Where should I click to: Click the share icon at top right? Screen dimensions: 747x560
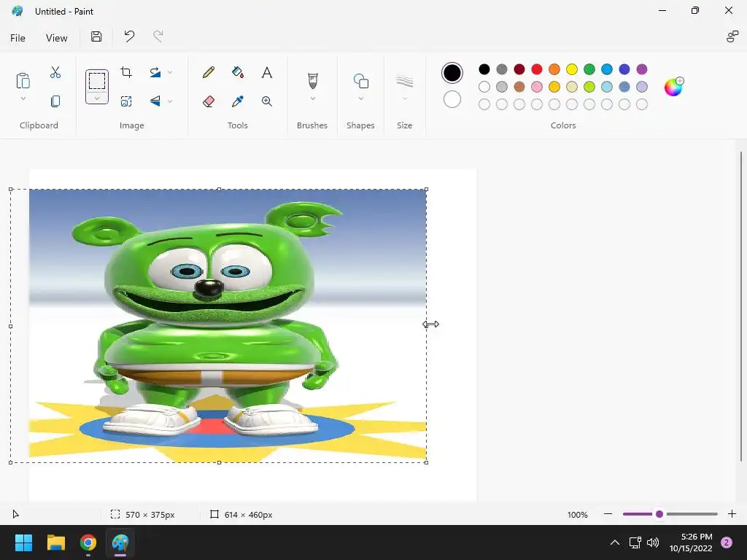pyautogui.click(x=732, y=36)
